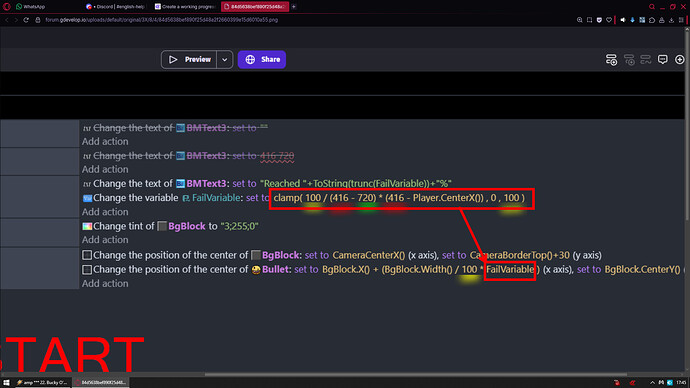
Task: Click 'Add action' below the Bullet position action
Action: [x=105, y=284]
